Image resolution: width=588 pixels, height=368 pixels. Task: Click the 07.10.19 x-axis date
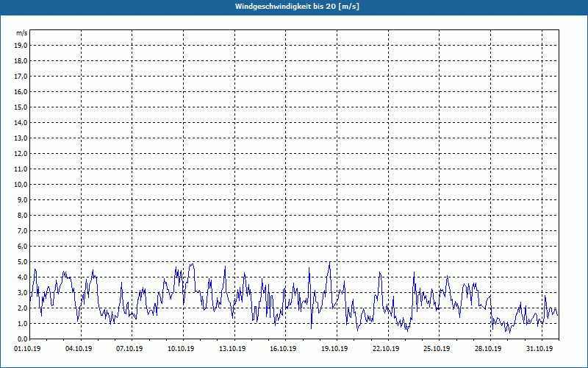coord(129,349)
